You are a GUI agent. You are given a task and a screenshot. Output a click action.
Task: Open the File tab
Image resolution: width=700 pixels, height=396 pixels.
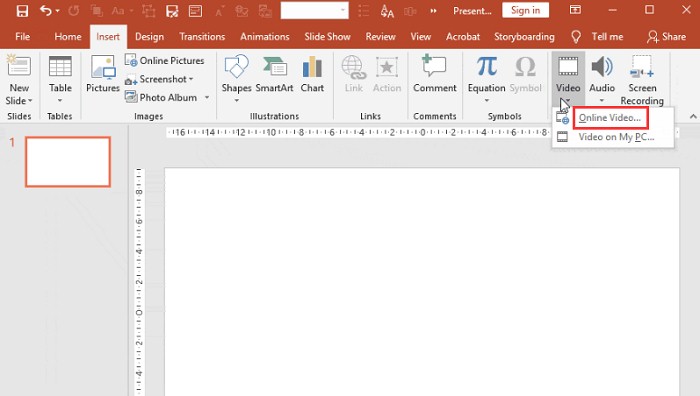[x=23, y=37]
